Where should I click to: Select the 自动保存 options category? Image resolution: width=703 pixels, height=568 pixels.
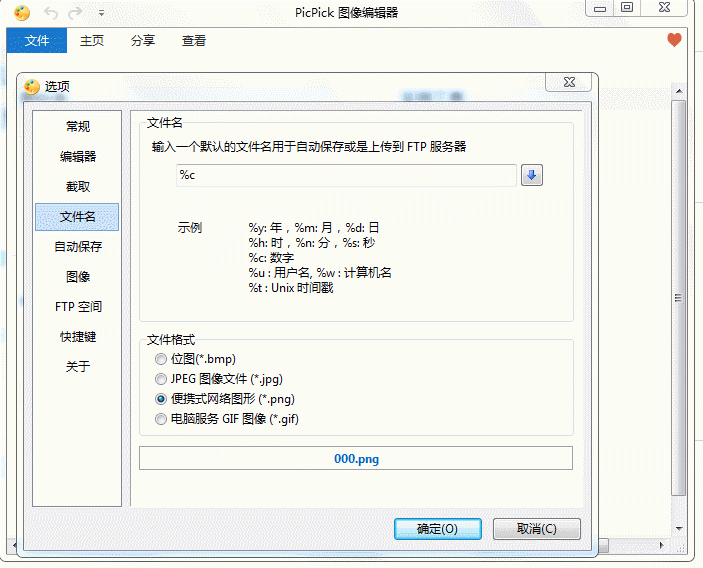click(x=78, y=247)
